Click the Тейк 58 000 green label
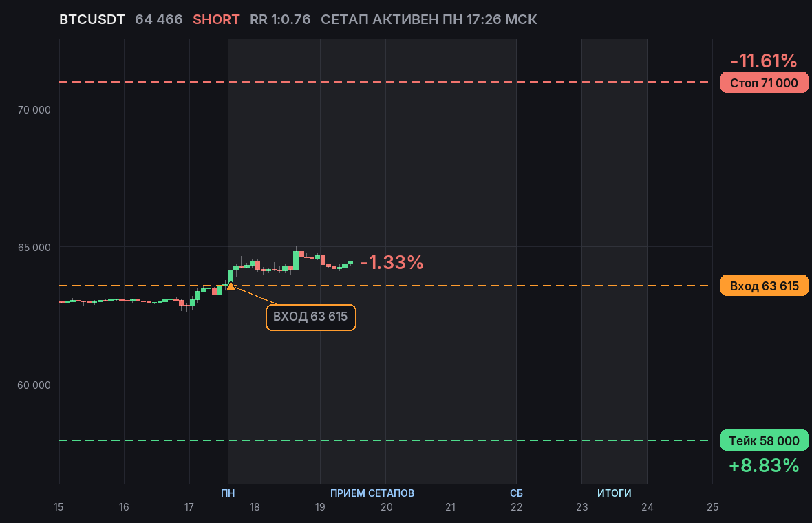812x523 pixels. point(764,440)
